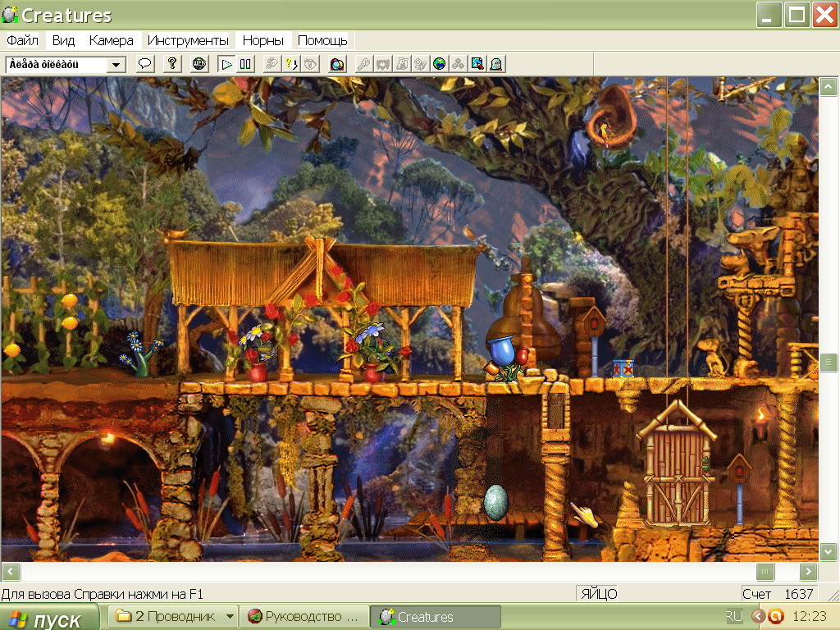Viewport: 840px width, 630px height.
Task: Open the Норны menu
Action: pyautogui.click(x=262, y=40)
